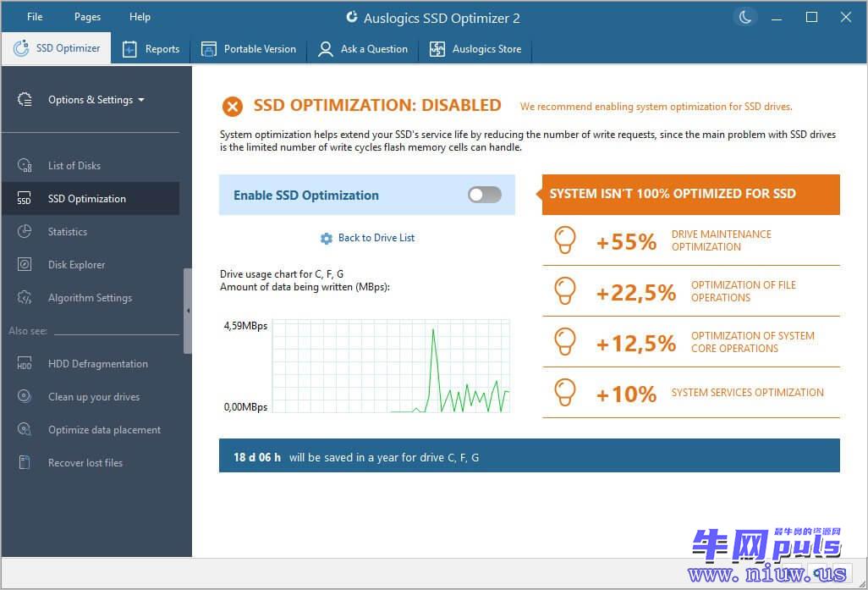Click the Ask a Question person icon

[x=326, y=49]
